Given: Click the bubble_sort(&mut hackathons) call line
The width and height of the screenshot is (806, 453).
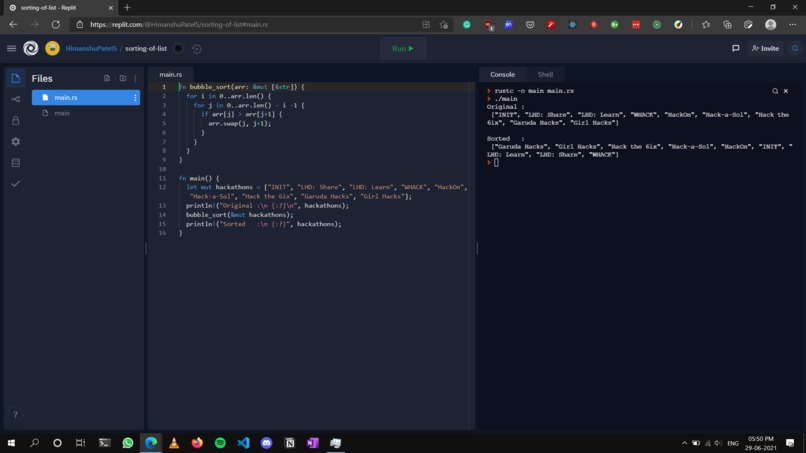Looking at the screenshot, I should [x=240, y=214].
